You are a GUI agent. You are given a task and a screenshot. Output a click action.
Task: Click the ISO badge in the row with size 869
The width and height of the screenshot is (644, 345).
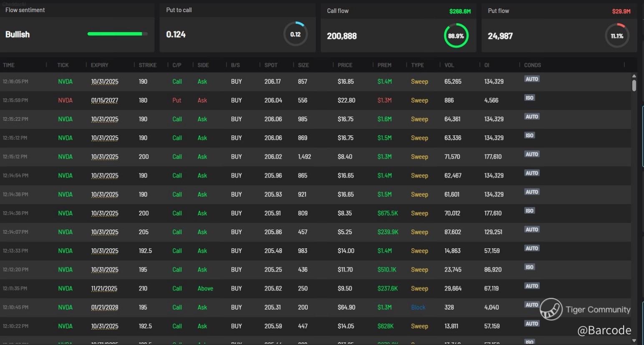click(x=530, y=135)
